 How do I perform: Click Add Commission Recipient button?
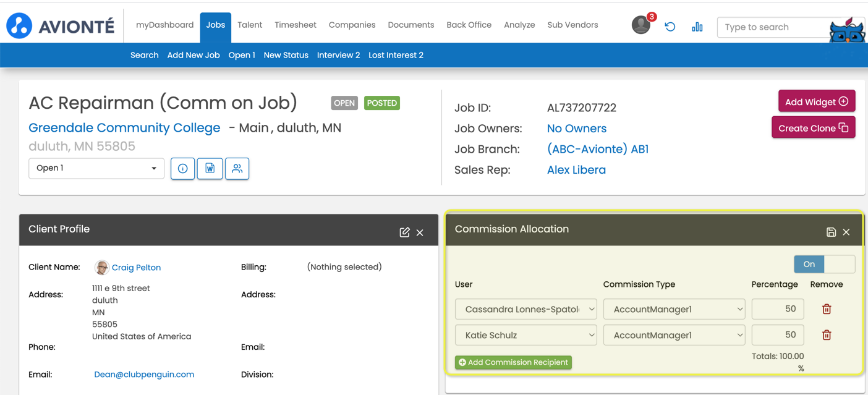pyautogui.click(x=513, y=362)
